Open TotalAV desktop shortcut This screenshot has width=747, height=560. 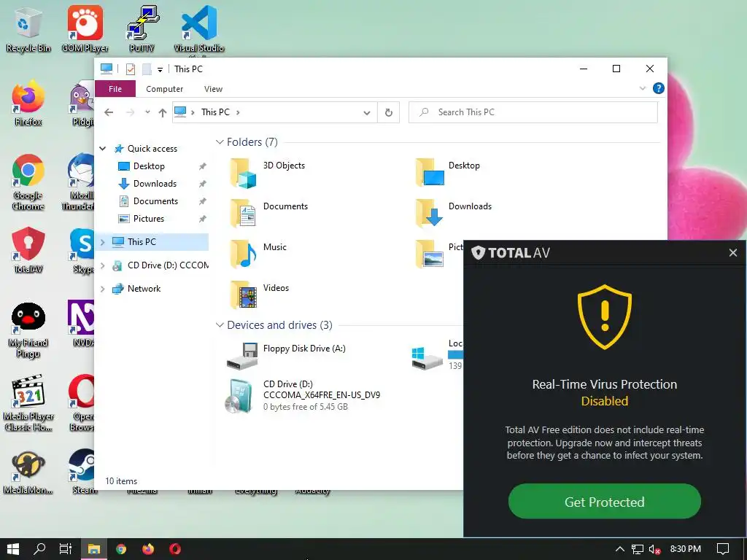point(28,250)
